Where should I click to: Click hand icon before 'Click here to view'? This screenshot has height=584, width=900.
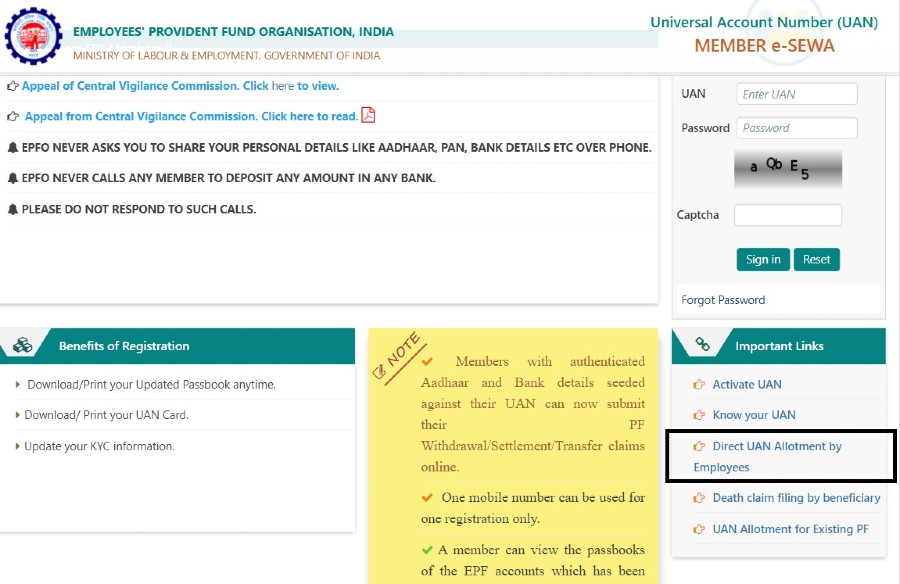point(13,86)
